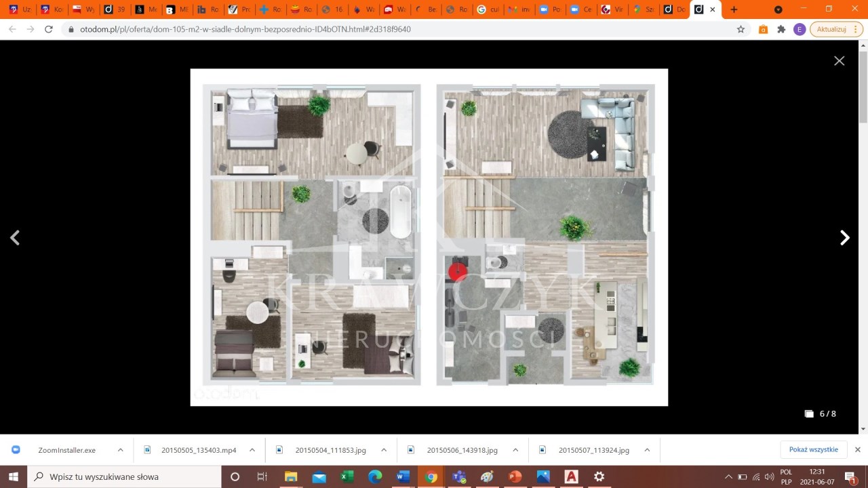The height and width of the screenshot is (488, 868).
Task: Open the Chrome profile avatar E
Action: tap(800, 29)
